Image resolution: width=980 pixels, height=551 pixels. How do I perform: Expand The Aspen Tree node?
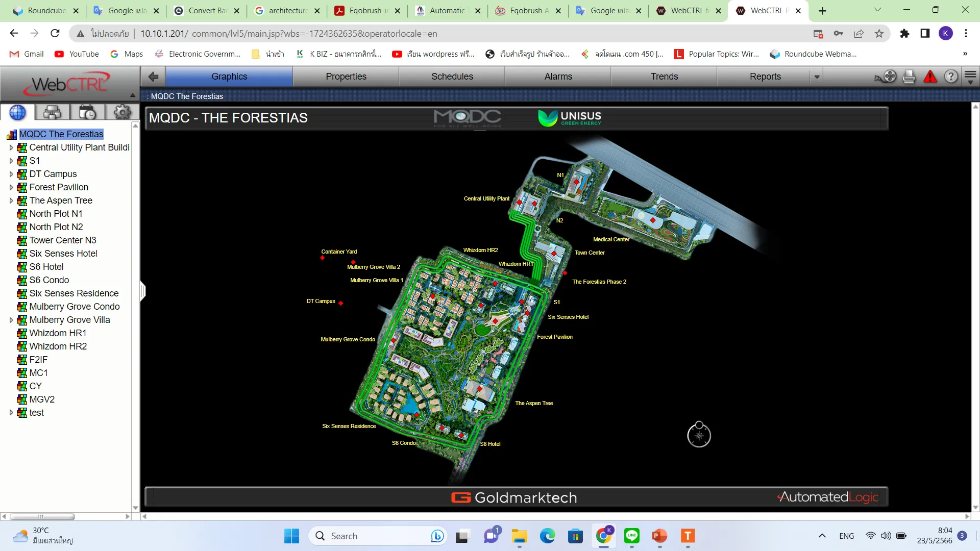11,201
